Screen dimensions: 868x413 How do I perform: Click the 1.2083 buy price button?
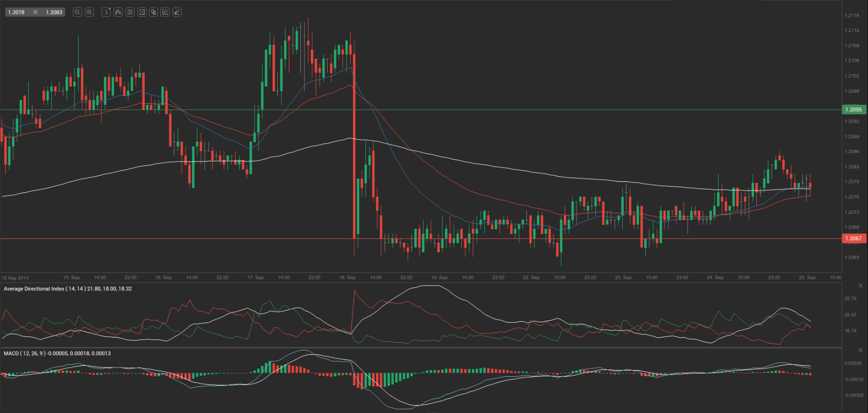pyautogui.click(x=53, y=12)
